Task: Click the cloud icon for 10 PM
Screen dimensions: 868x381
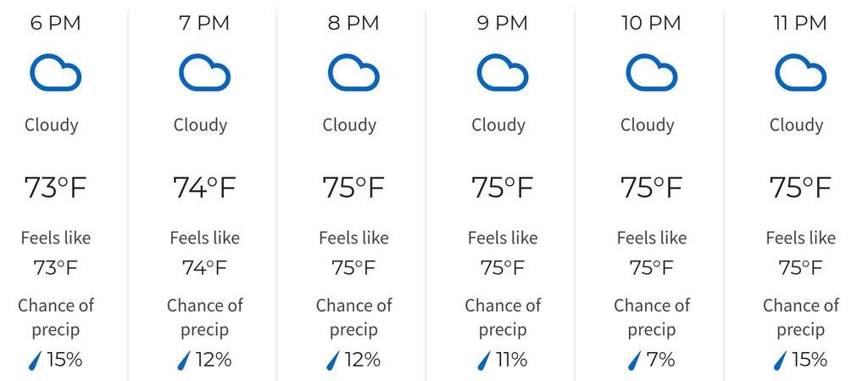Action: (651, 72)
